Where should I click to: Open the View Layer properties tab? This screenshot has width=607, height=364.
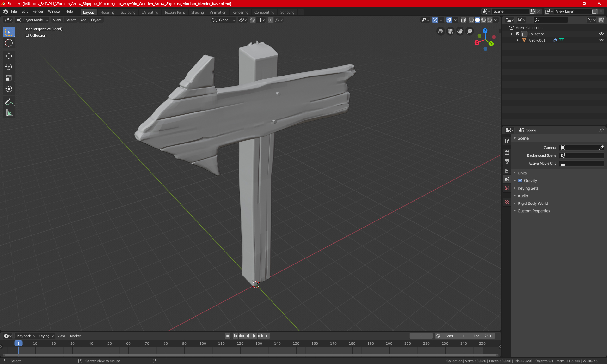[x=507, y=170]
